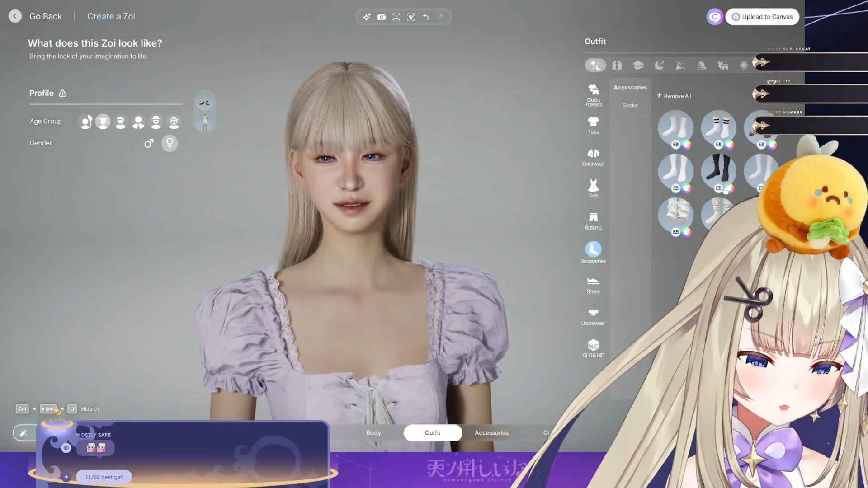Viewport: 868px width, 488px height.
Task: Go back using the arrow button
Action: tap(15, 16)
